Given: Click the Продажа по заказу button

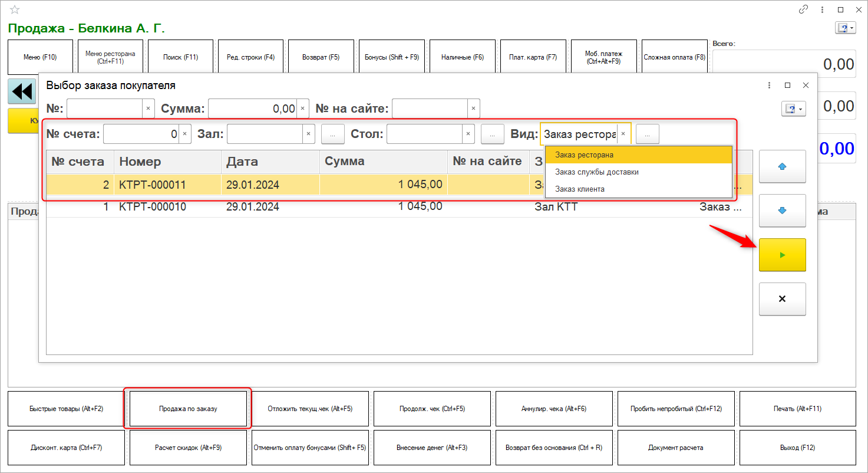Looking at the screenshot, I should [188, 409].
